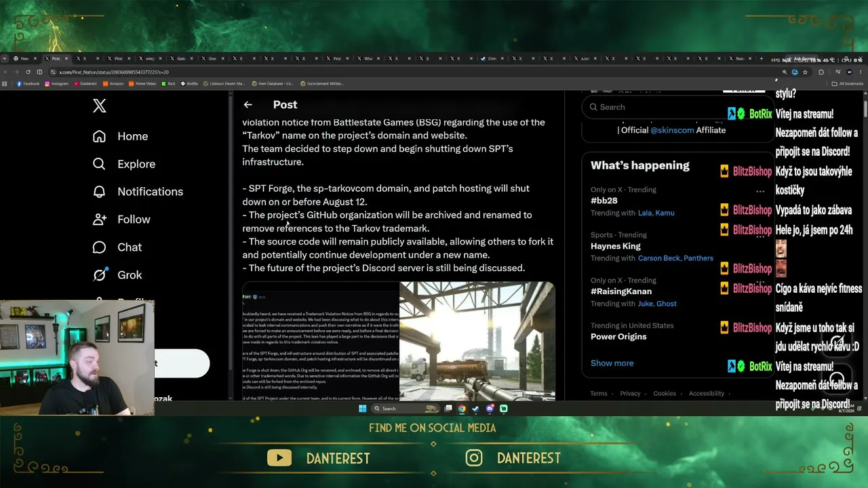Open the tab search dropdown arrow

(x=5, y=58)
